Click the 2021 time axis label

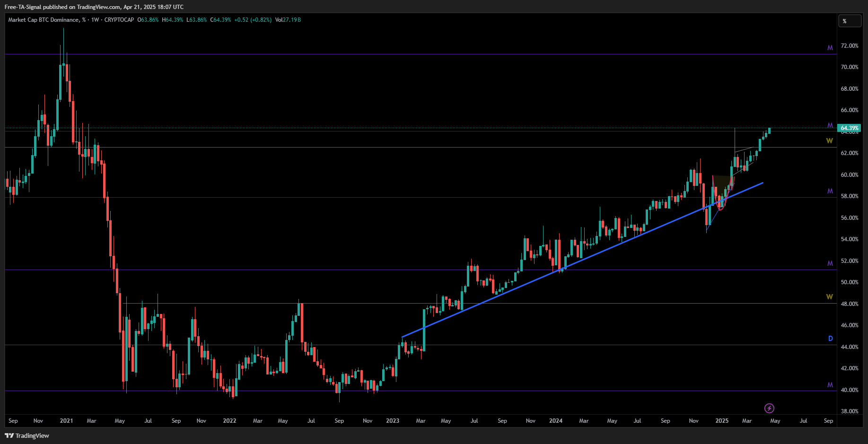coord(66,421)
